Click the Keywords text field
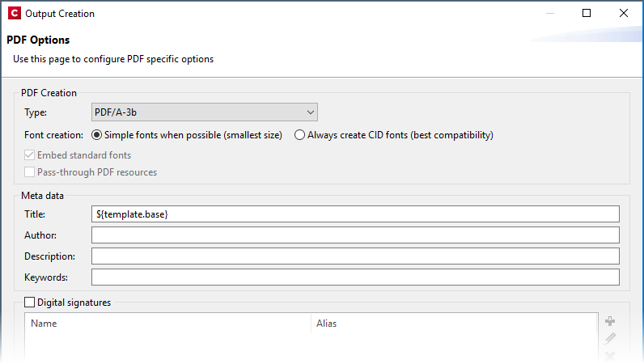The image size is (644, 364). tap(355, 277)
